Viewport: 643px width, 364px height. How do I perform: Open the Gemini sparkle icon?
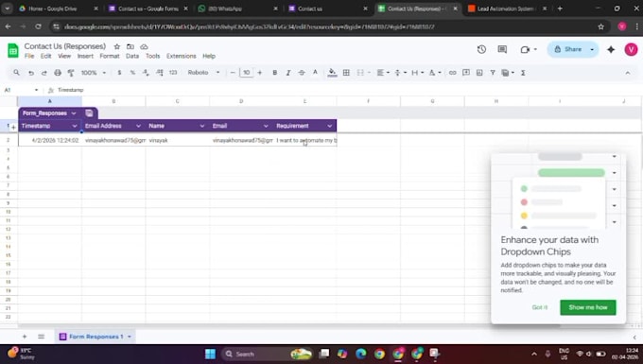coord(611,49)
